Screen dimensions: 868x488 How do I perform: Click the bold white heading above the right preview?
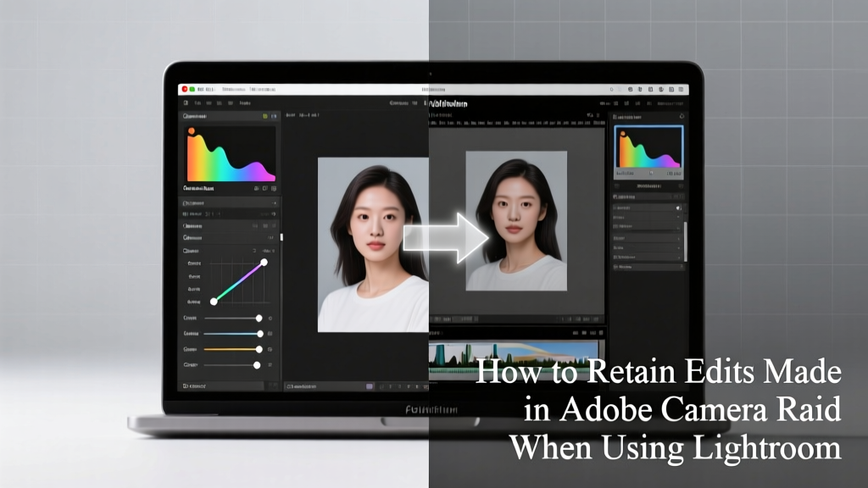tap(448, 103)
